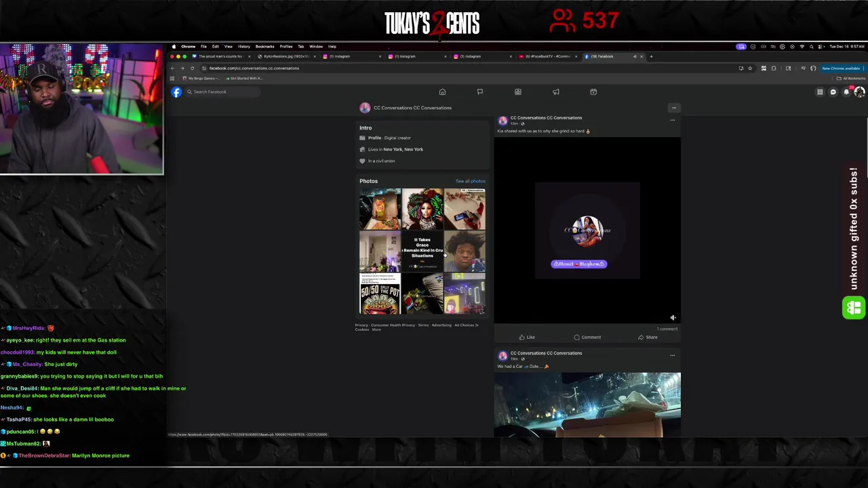
Task: Click the Facebook logo
Action: click(x=176, y=91)
